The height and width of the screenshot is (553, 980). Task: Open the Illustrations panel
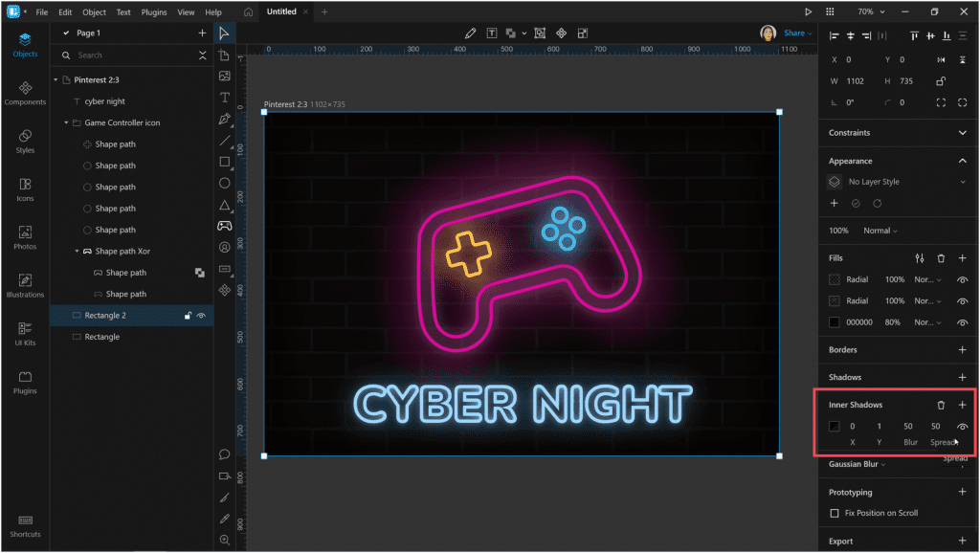tap(25, 286)
